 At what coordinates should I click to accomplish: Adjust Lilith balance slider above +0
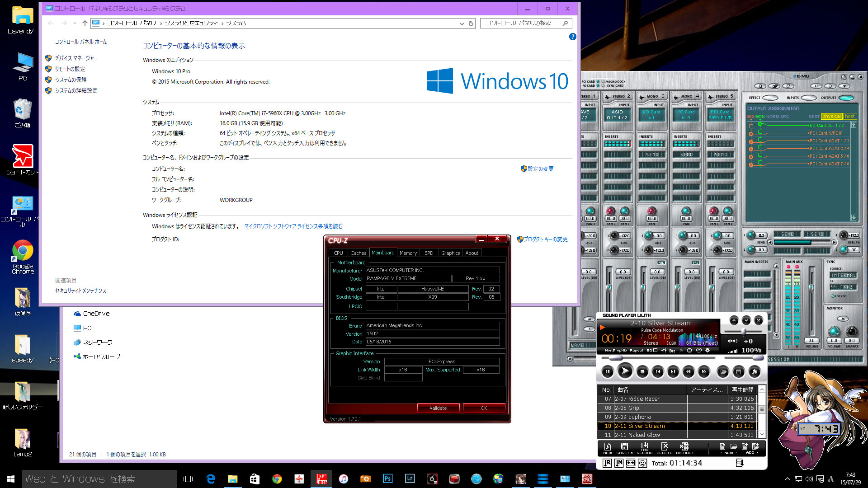point(743,332)
